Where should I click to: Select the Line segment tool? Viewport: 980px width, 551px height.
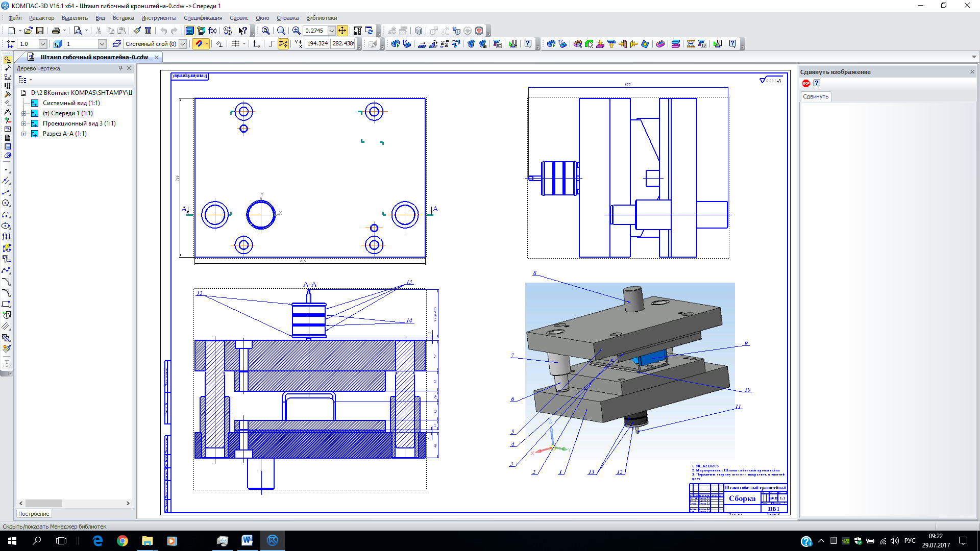point(6,192)
